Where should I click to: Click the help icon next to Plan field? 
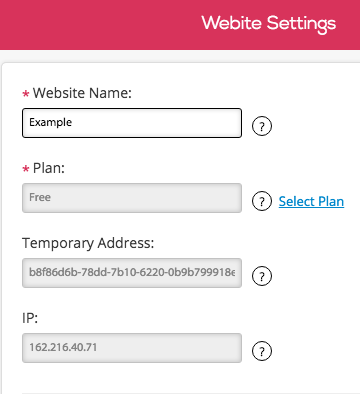[x=262, y=201]
